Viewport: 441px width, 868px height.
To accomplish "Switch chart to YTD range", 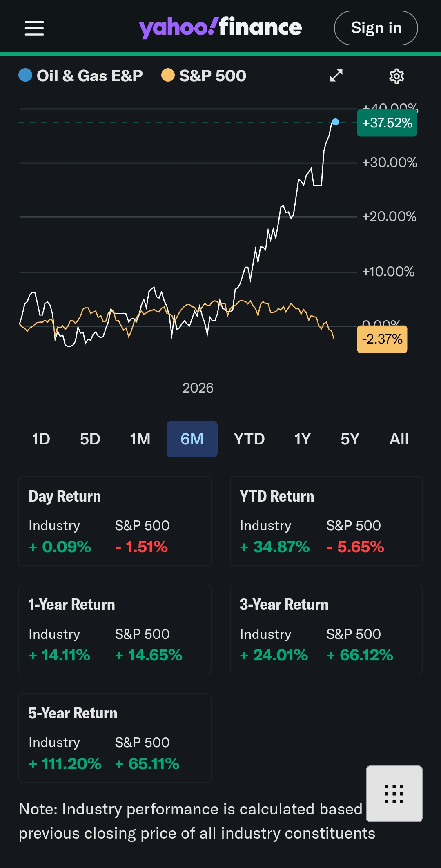I will 249,439.
